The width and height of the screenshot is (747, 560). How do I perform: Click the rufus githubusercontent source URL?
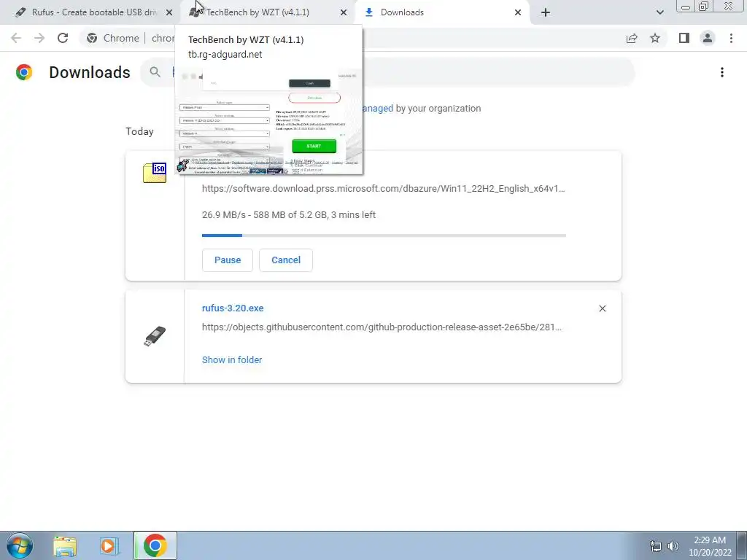coord(382,327)
